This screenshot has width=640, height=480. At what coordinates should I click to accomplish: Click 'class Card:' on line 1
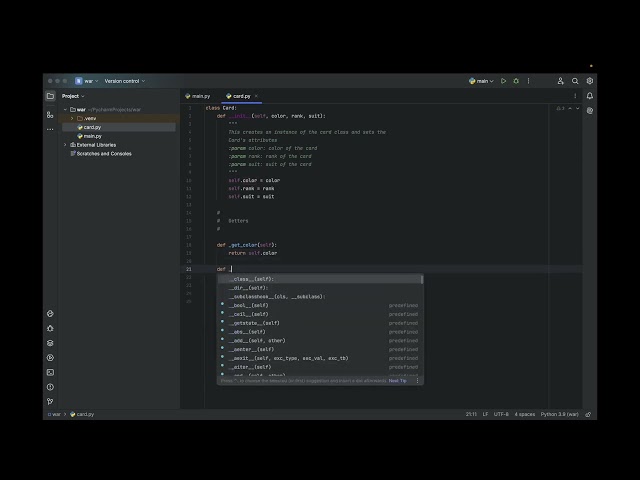221,108
